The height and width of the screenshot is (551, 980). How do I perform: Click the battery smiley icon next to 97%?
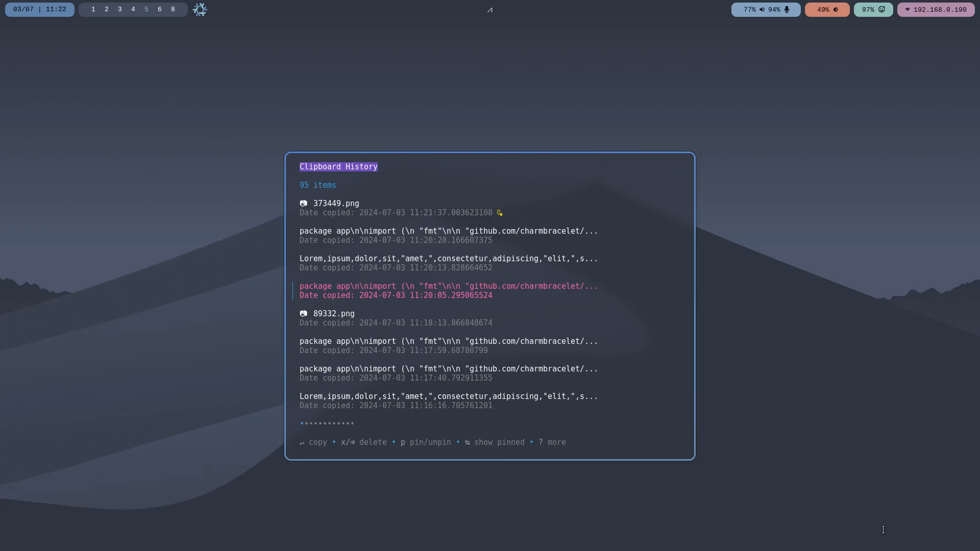882,9
